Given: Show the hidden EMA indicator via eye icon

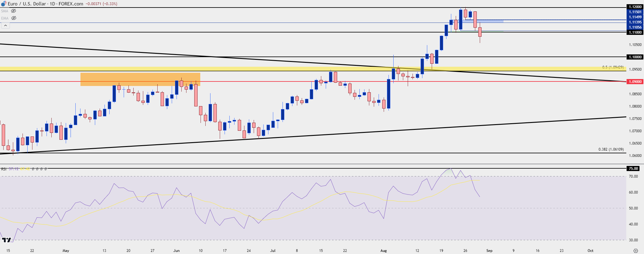Looking at the screenshot, I should click(x=14, y=18).
